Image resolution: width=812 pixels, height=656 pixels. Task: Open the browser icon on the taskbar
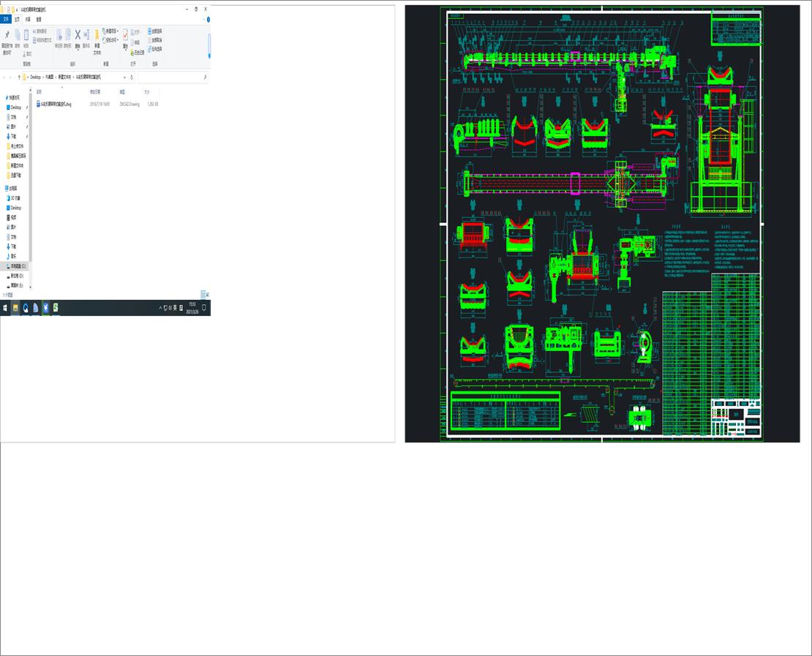[26, 308]
